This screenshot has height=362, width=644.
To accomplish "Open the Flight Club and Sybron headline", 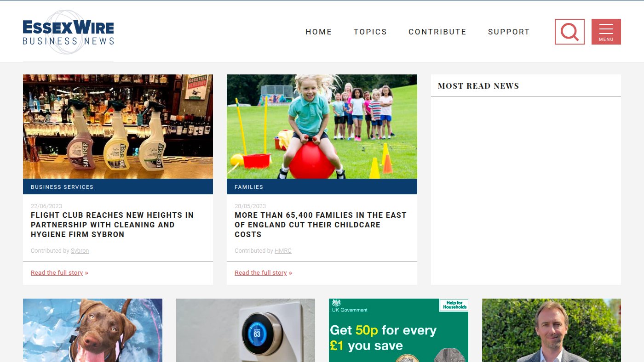I will point(112,225).
